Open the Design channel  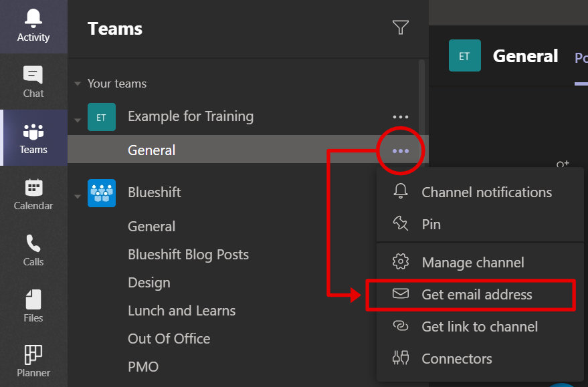[x=149, y=283]
